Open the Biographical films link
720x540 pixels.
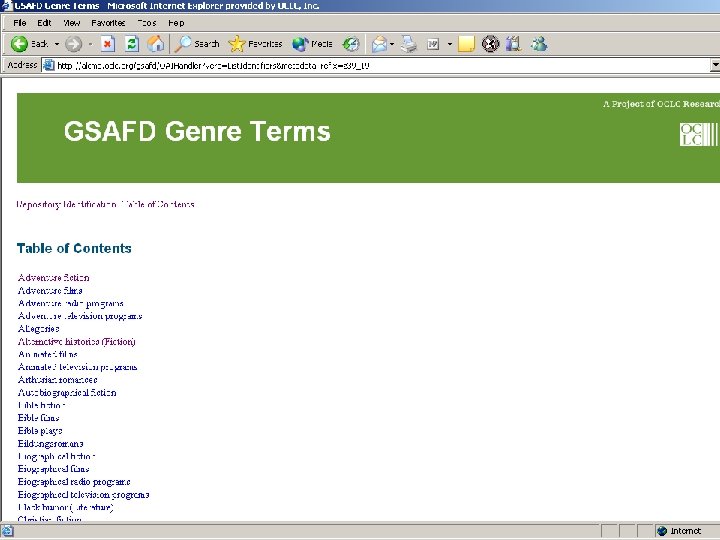point(53,469)
